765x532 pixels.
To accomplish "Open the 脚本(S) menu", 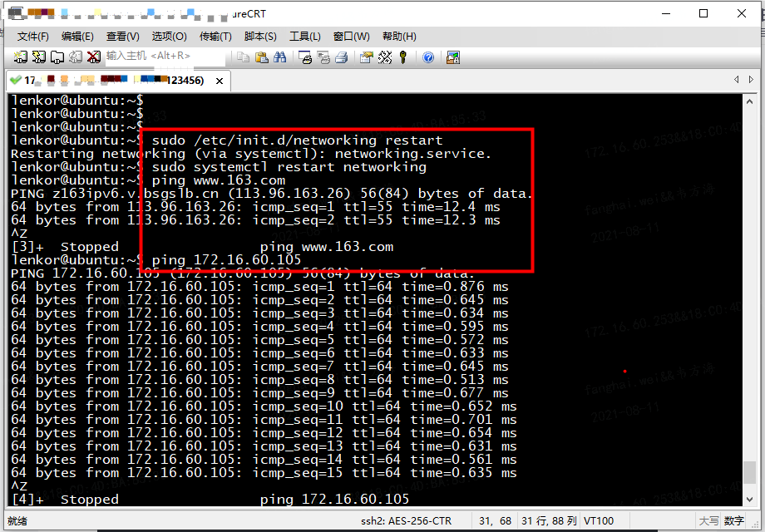I will pos(260,37).
